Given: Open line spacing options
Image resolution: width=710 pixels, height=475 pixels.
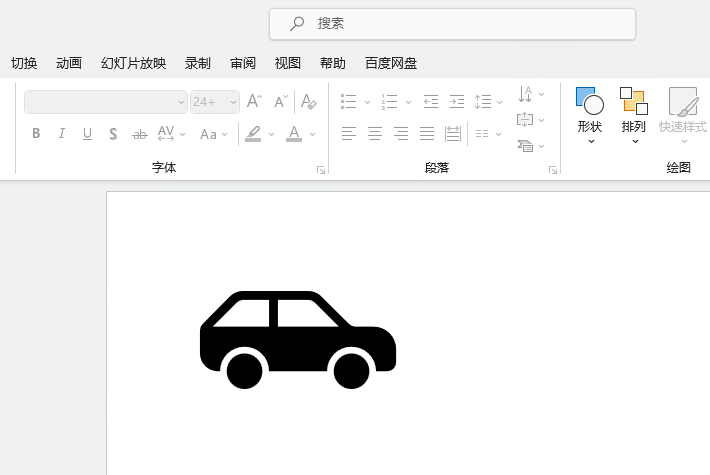Looking at the screenshot, I should point(488,102).
